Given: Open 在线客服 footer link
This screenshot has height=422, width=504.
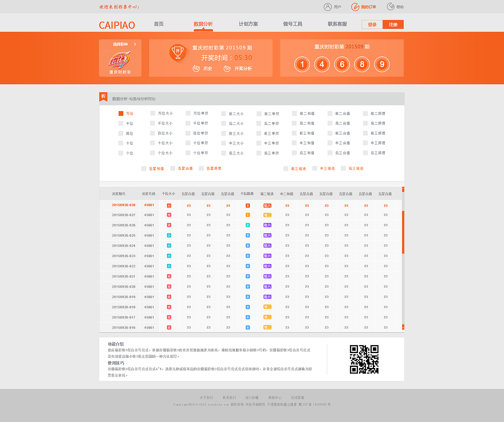Looking at the screenshot, I should tap(298, 398).
